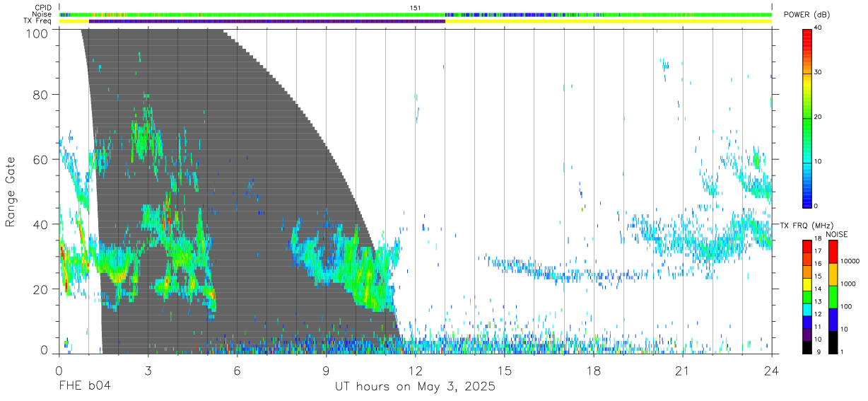This screenshot has width=868, height=401.
Task: Click x-axis tick label 9
Action: (x=326, y=371)
